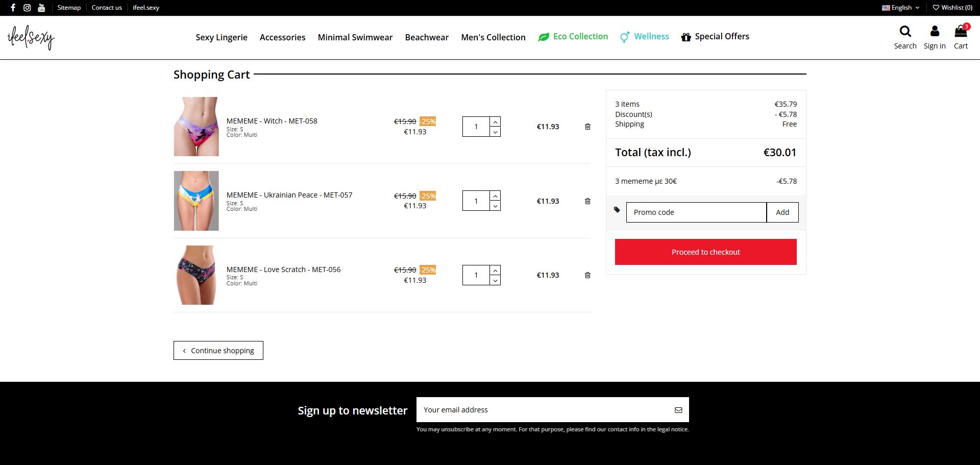Decrease quantity of Love Scratch MET-056
This screenshot has width=980, height=465.
coord(495,280)
